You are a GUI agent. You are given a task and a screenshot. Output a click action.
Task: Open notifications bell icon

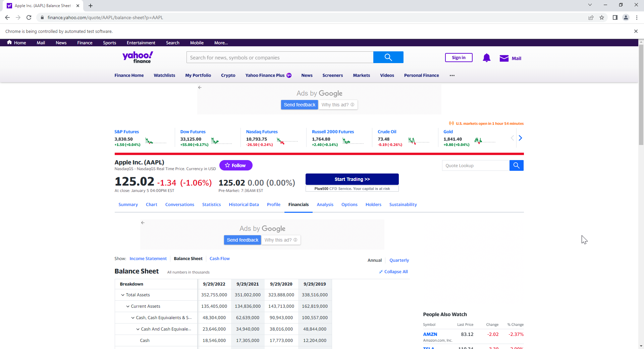[486, 58]
